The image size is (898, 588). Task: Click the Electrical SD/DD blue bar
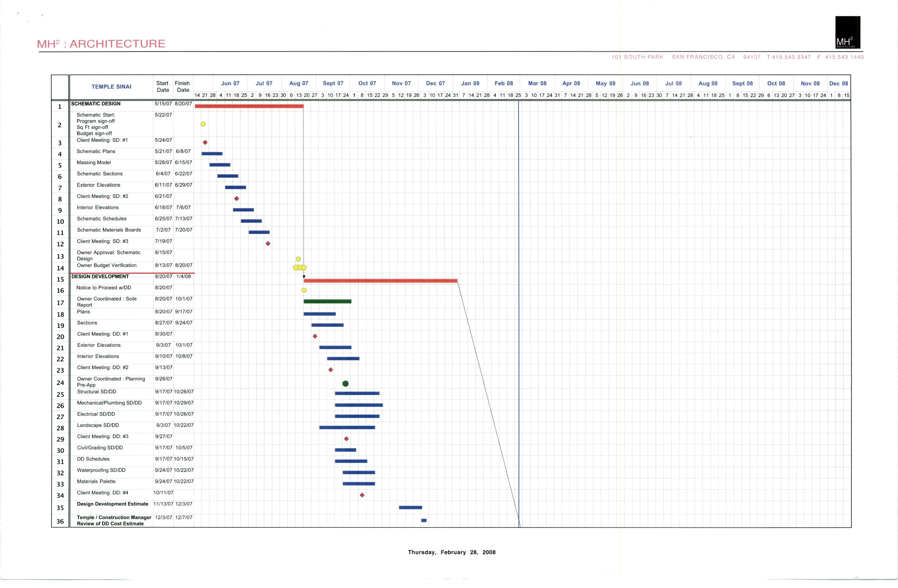tap(357, 416)
